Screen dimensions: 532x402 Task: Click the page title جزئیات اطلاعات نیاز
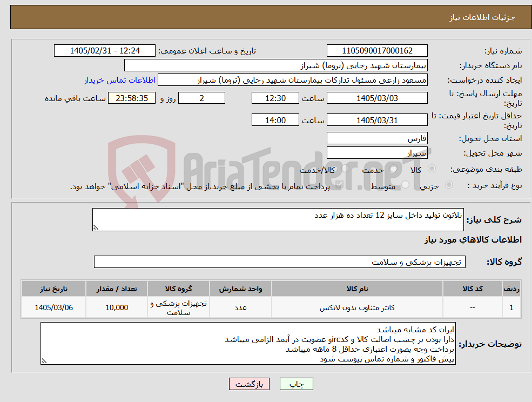[x=482, y=17]
